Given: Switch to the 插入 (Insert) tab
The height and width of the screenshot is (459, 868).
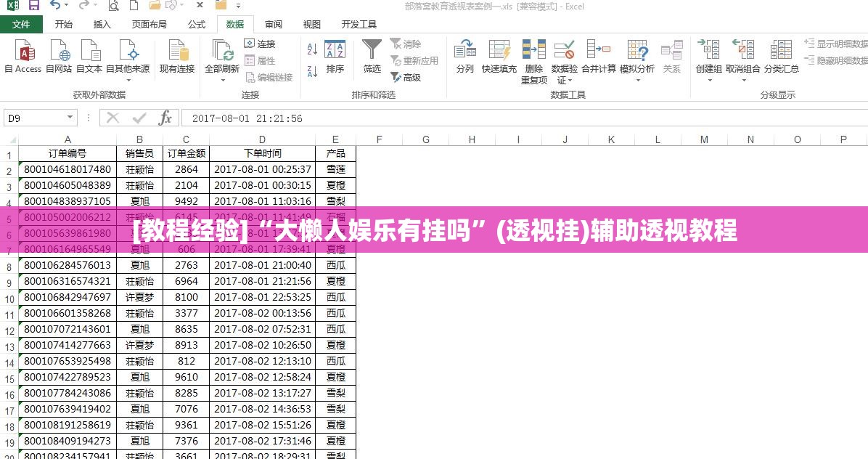Looking at the screenshot, I should 102,25.
